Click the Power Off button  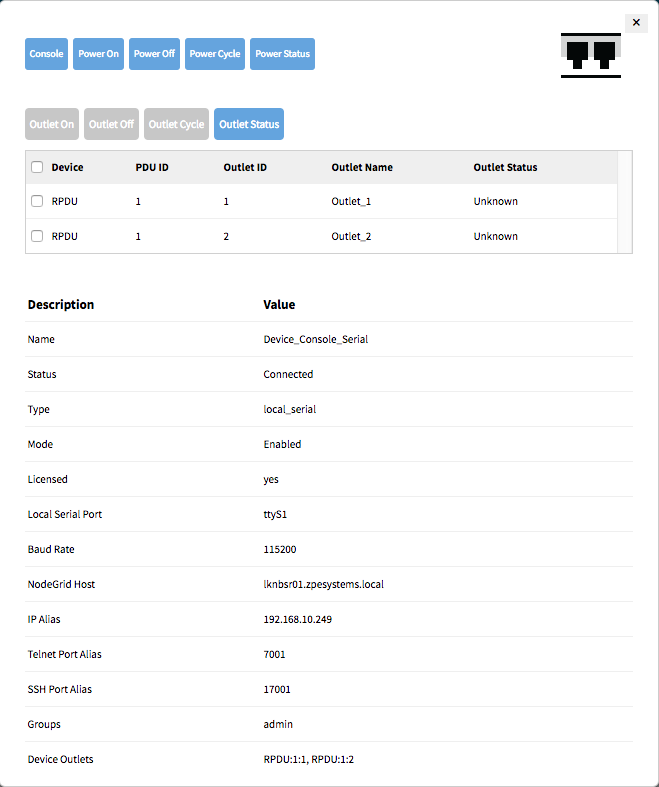coord(154,54)
